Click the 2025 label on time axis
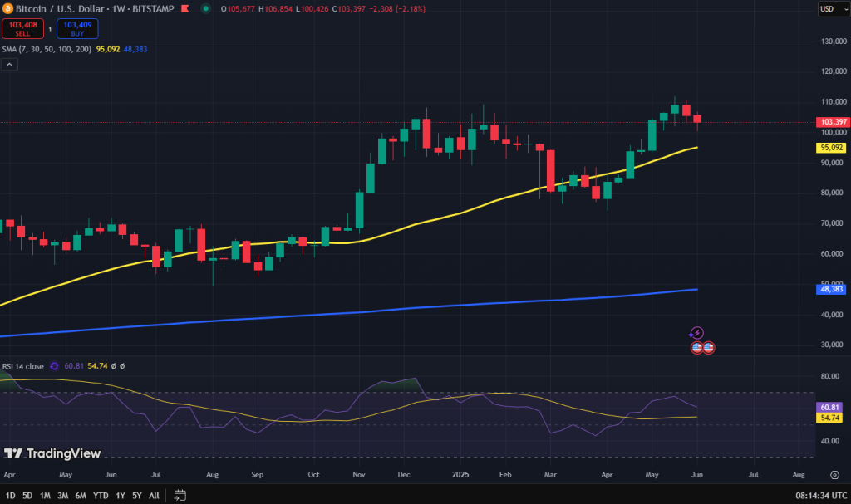The image size is (851, 504). point(460,475)
